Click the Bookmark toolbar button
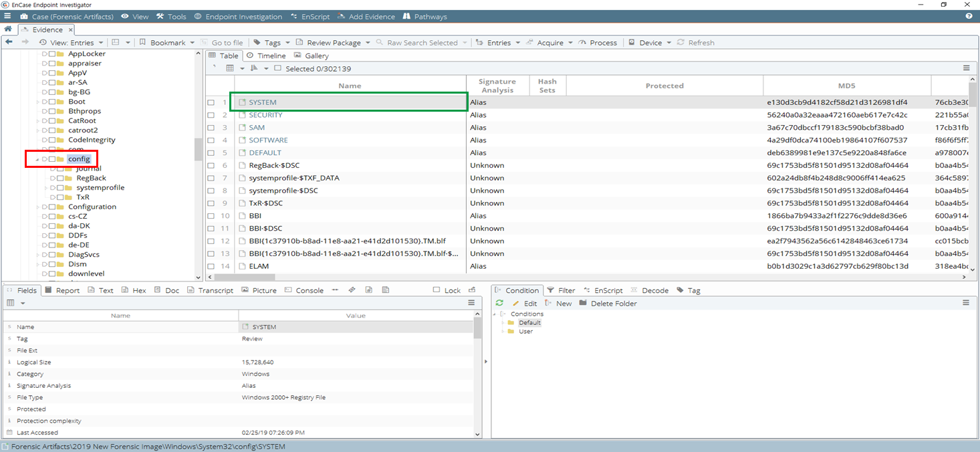Viewport: 980px width, 452px height. [162, 42]
